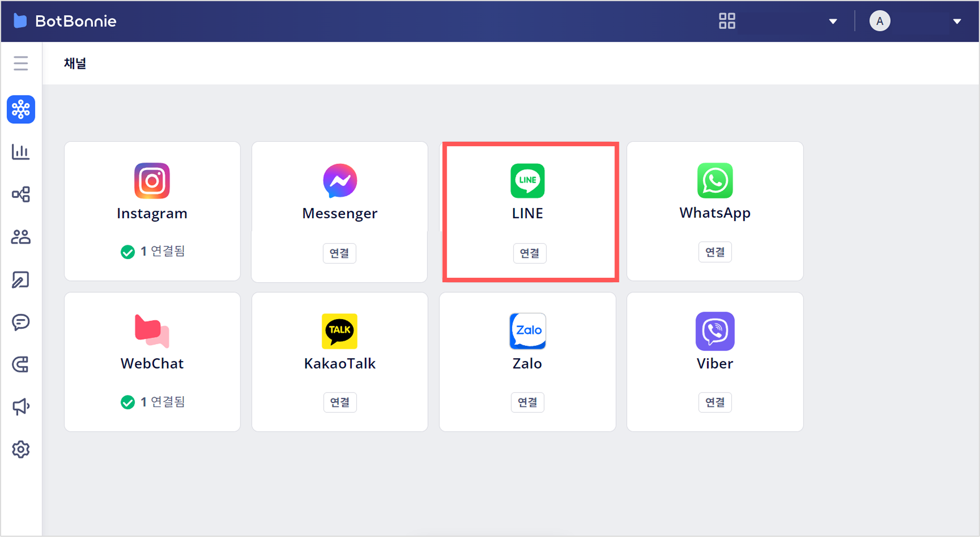Click 연결 button under Messenger
This screenshot has height=537, width=980.
[x=340, y=253]
